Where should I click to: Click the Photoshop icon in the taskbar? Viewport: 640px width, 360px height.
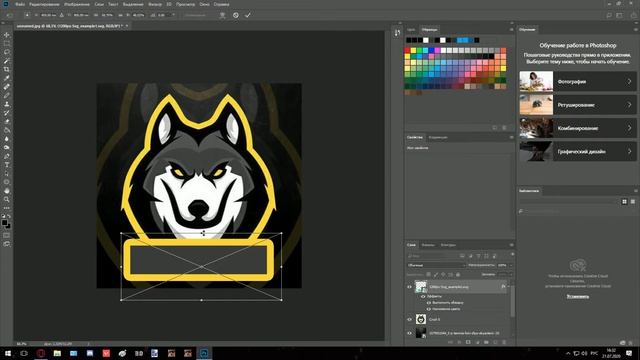(x=204, y=353)
